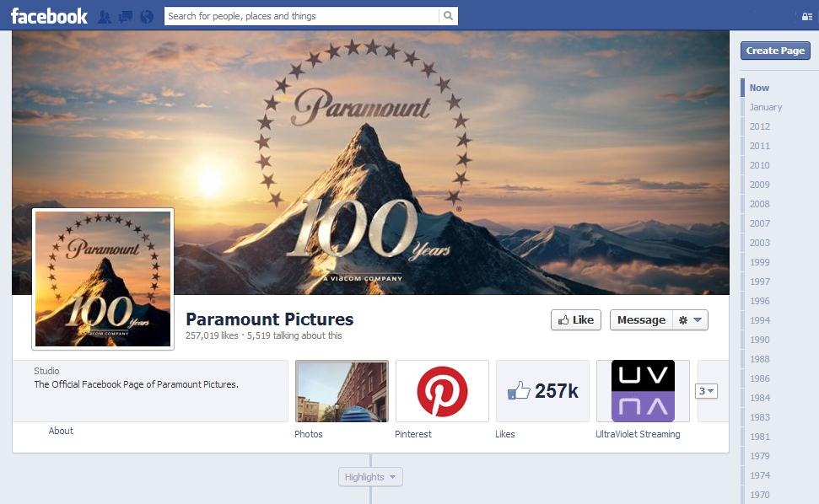819x504 pixels.
Task: Click "The Official Facebook Page of Paramount Pictures."
Action: tap(137, 384)
